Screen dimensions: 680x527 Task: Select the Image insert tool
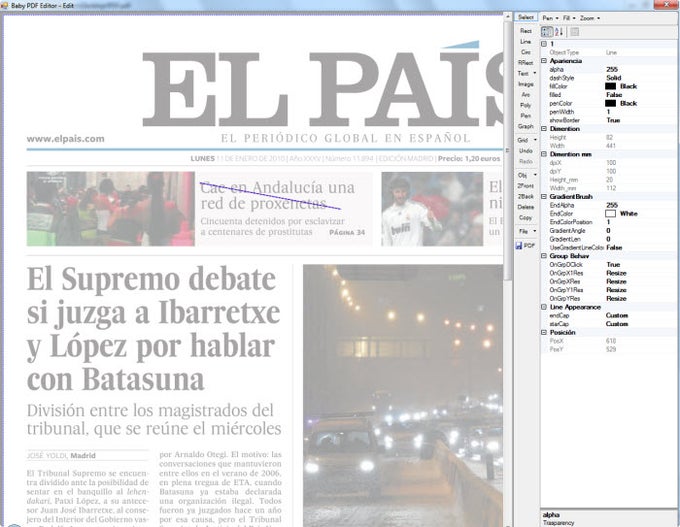[x=526, y=84]
